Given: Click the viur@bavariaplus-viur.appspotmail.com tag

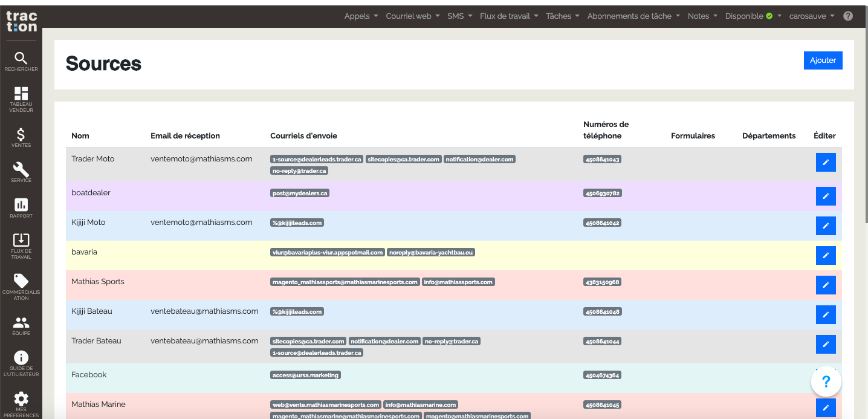Looking at the screenshot, I should [x=328, y=253].
